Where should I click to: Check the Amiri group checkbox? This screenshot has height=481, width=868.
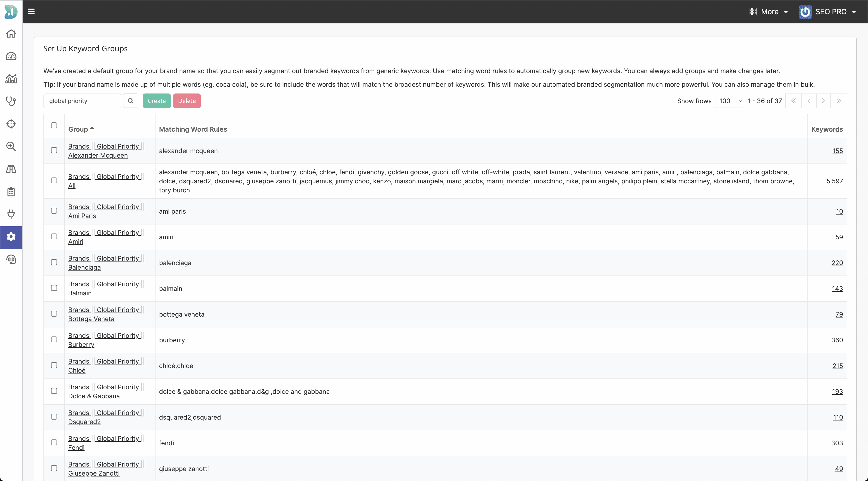click(54, 236)
